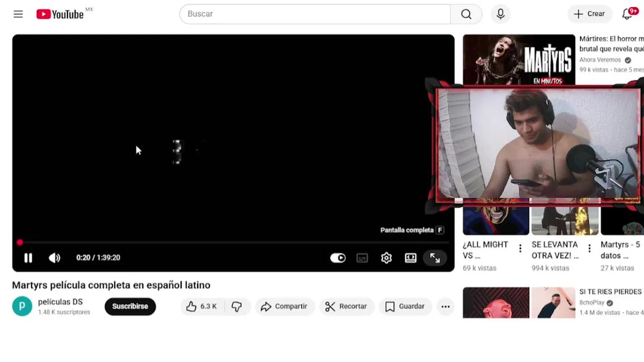Click the Recortar clip button
Image resolution: width=644 pixels, height=362 pixels.
(x=347, y=307)
